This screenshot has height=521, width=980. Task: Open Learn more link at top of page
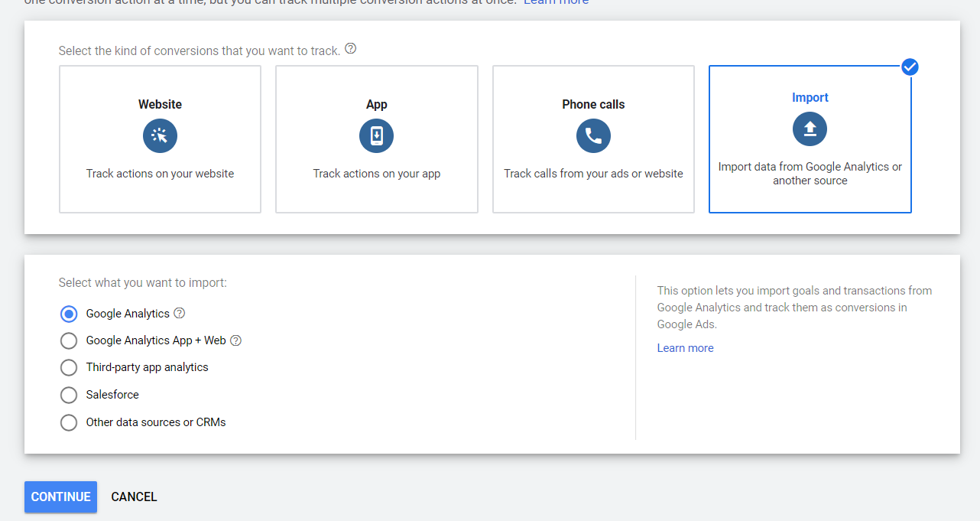pyautogui.click(x=556, y=2)
